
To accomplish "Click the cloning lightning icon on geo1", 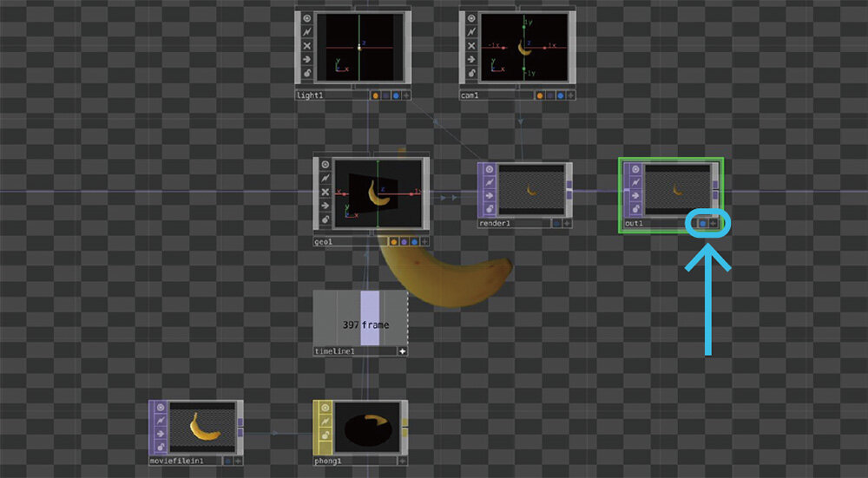I will 325,178.
